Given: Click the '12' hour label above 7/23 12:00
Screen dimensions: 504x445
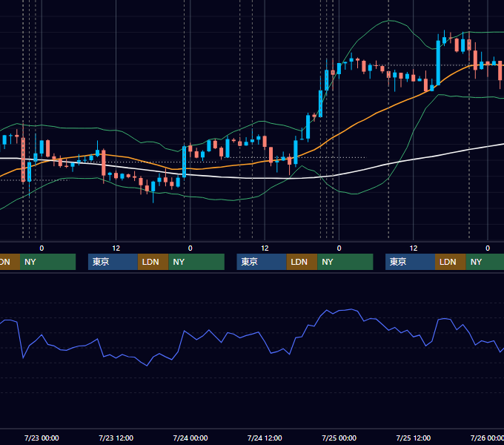Looking at the screenshot, I should click(116, 248).
